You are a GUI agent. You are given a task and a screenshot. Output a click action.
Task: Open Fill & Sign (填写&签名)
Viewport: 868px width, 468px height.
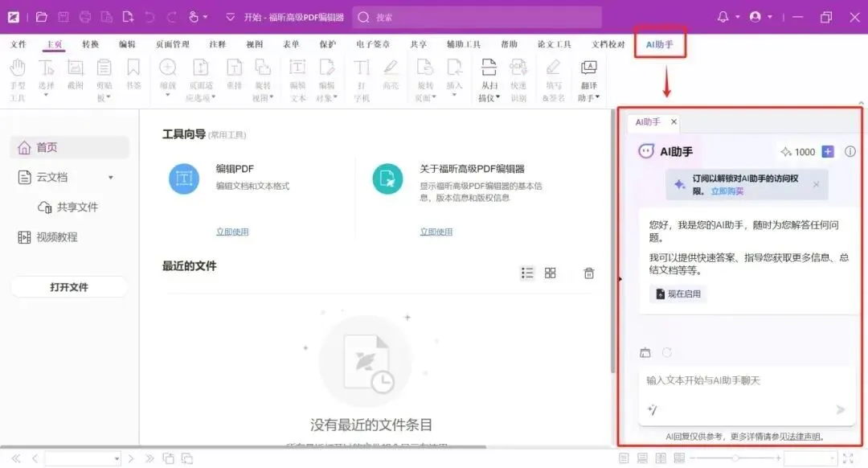coord(553,80)
